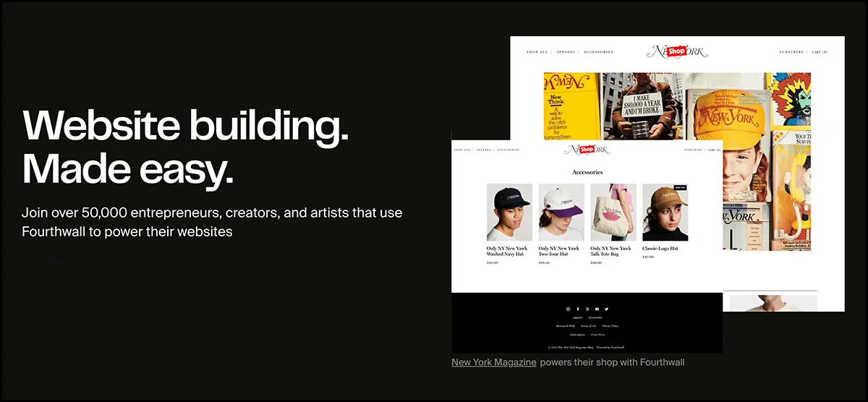Viewport: 868px width, 402px height.
Task: Click the Returns & FAQ footer link
Action: (566, 326)
